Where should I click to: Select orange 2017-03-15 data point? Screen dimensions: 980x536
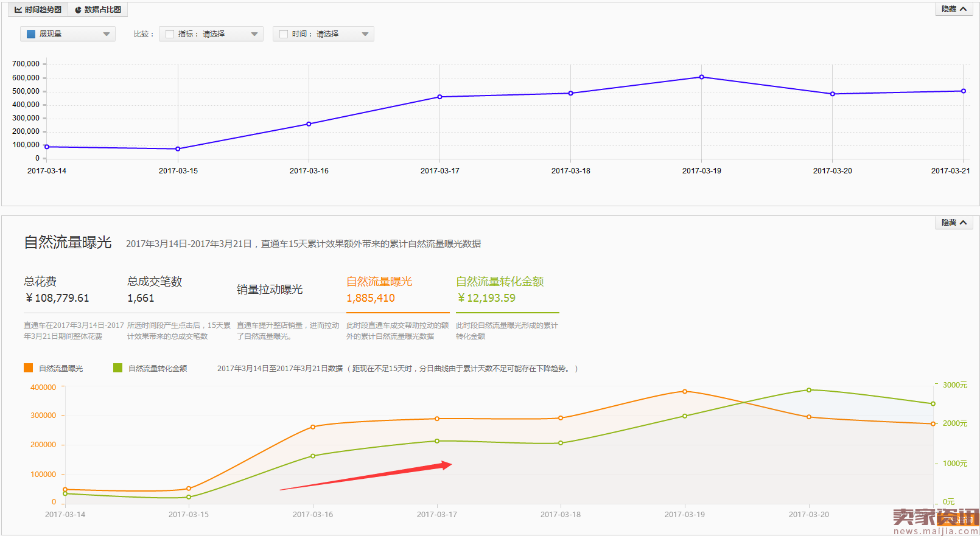click(x=189, y=489)
